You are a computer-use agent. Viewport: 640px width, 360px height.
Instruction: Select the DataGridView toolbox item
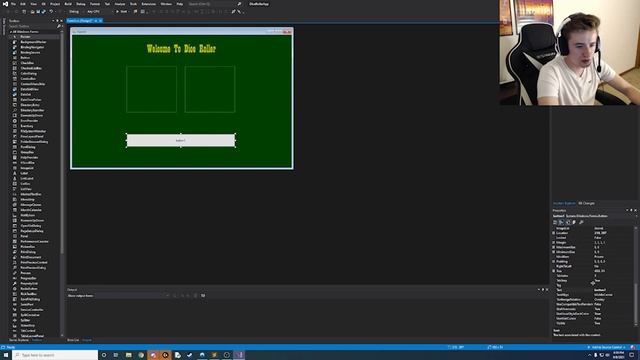(x=29, y=89)
